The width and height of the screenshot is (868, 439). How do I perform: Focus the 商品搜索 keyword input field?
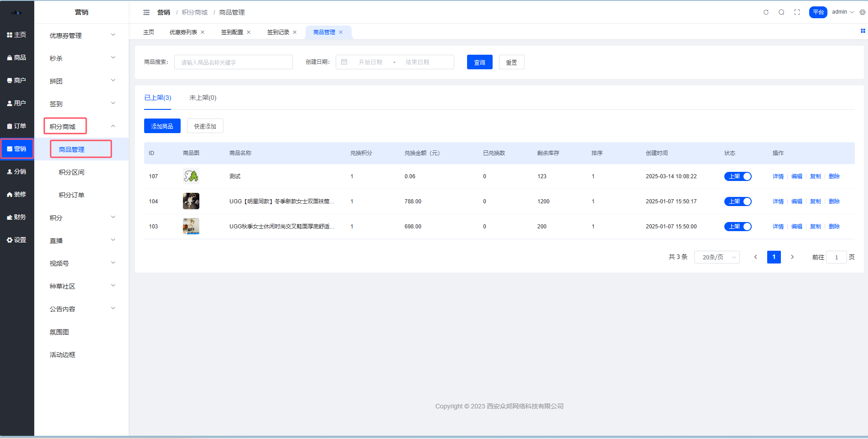(233, 62)
